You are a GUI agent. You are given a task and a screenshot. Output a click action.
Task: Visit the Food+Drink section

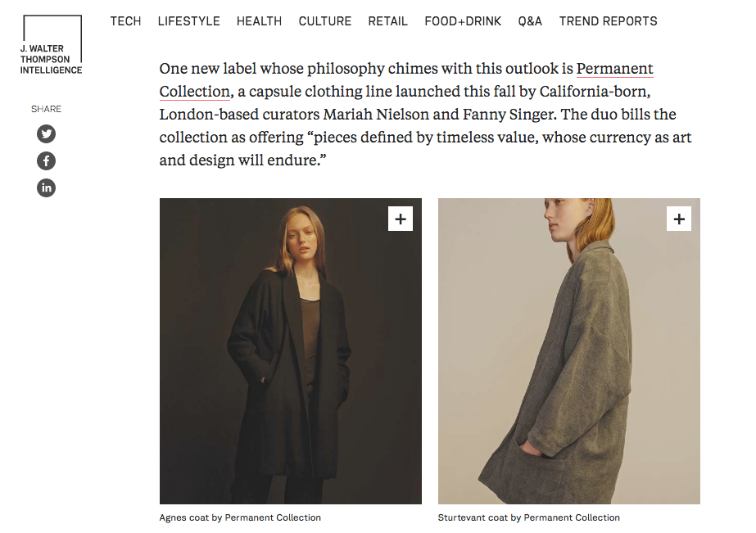[x=463, y=21]
